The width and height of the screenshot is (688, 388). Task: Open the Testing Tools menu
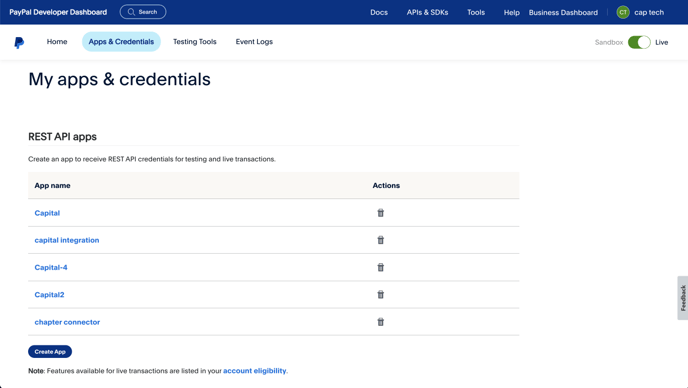point(194,42)
